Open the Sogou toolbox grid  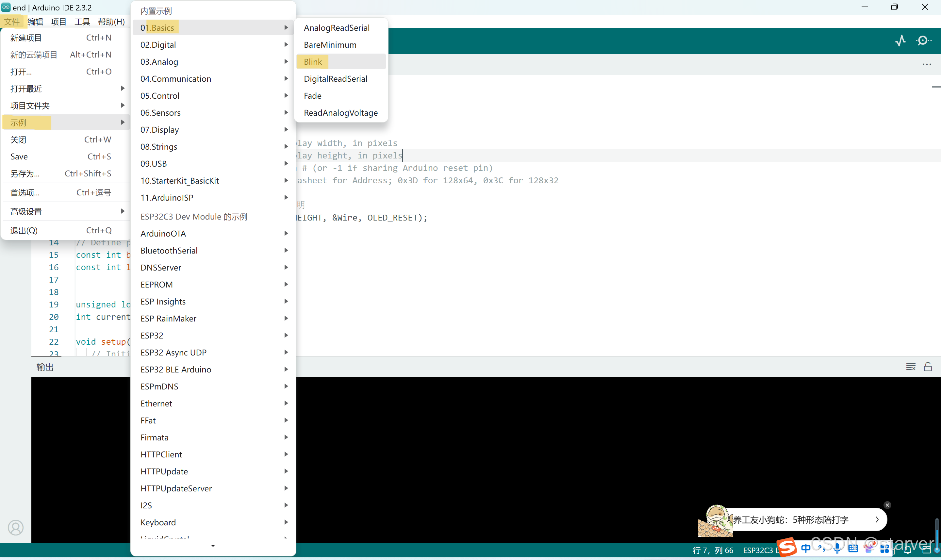tap(884, 548)
